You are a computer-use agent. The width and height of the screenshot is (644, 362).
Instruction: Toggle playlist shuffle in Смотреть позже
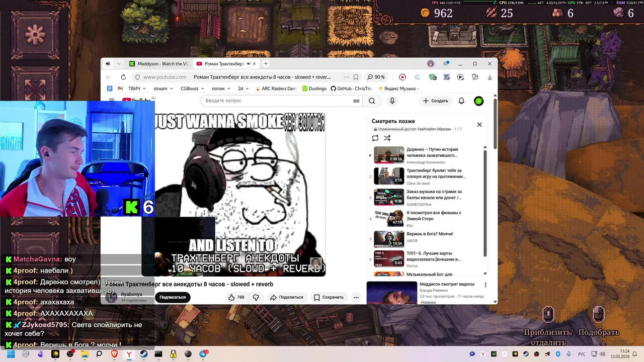[387, 138]
